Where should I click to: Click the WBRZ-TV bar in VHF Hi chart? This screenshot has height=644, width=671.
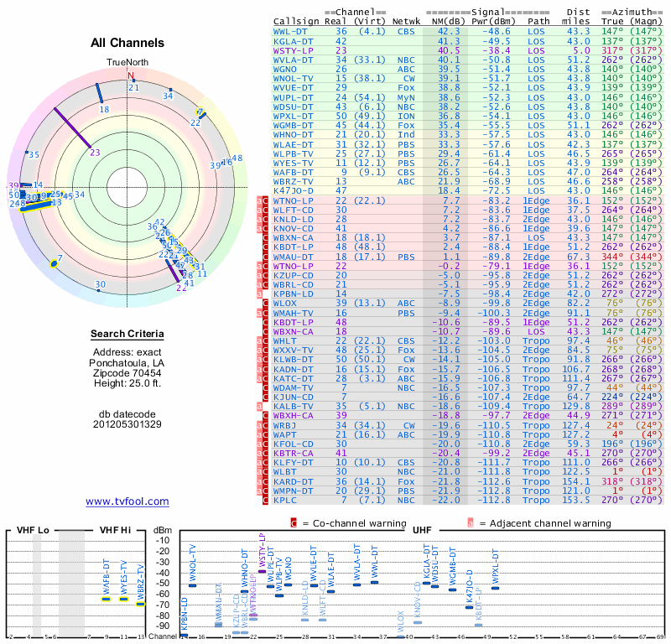coord(141,604)
